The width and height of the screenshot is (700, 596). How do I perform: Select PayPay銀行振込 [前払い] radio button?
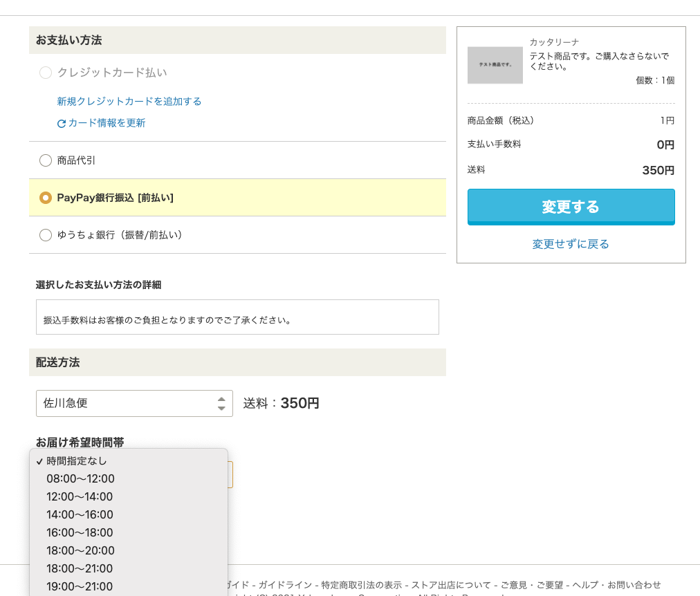46,198
